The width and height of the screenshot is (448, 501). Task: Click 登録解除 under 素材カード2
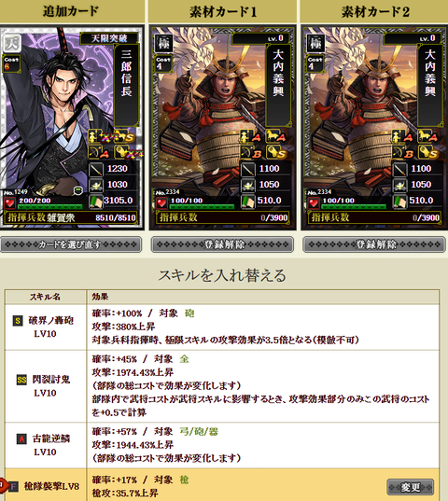pos(374,244)
